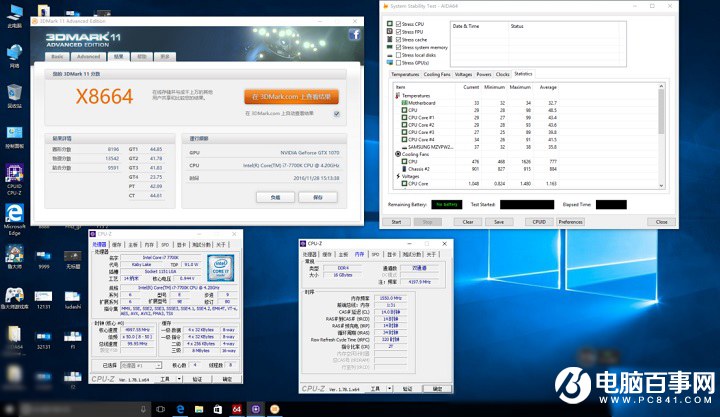Viewport: 720px width, 417px height.
Task: Switch to the Cooling Fans tab
Action: tap(437, 74)
